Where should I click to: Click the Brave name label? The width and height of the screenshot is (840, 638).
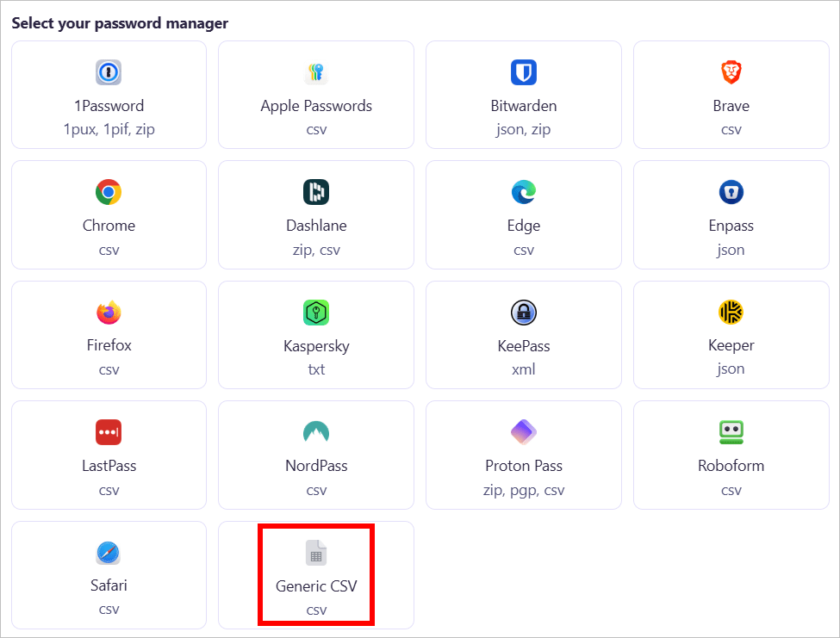tap(731, 106)
